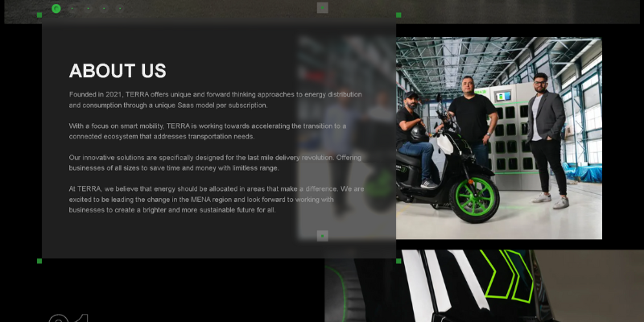Click the gray square marker below the About Us text
Viewport: 644px width, 322px height.
[x=323, y=236]
